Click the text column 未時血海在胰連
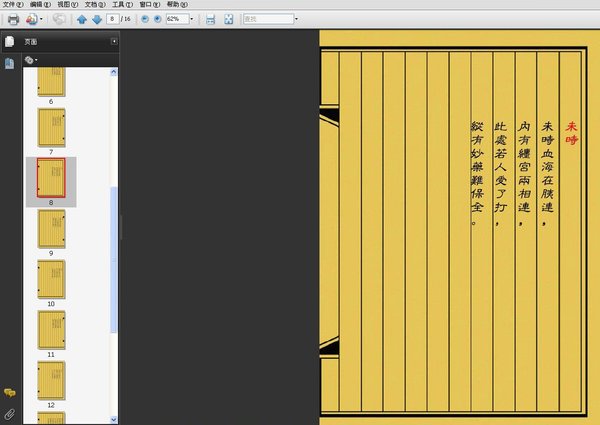The height and width of the screenshot is (425, 600). (547, 173)
